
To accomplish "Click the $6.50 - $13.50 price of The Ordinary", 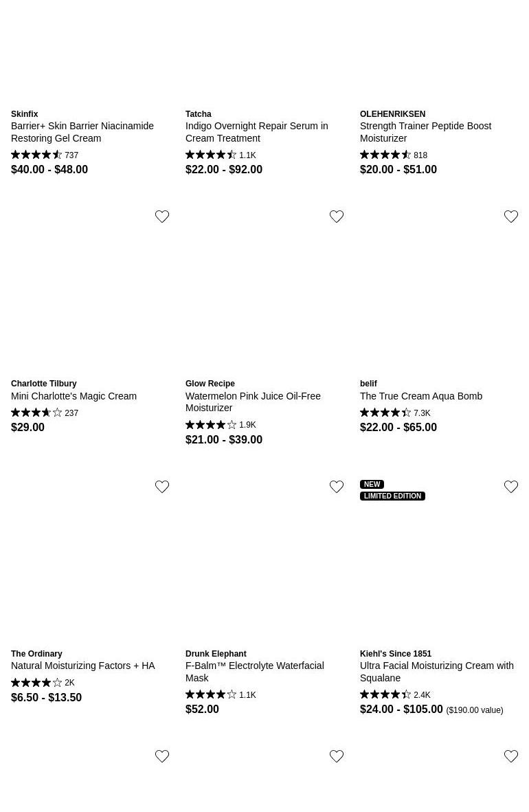I will pyautogui.click(x=46, y=697).
